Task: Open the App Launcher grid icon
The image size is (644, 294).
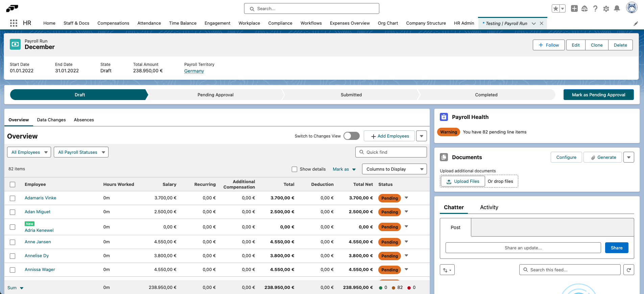Action: (14, 23)
